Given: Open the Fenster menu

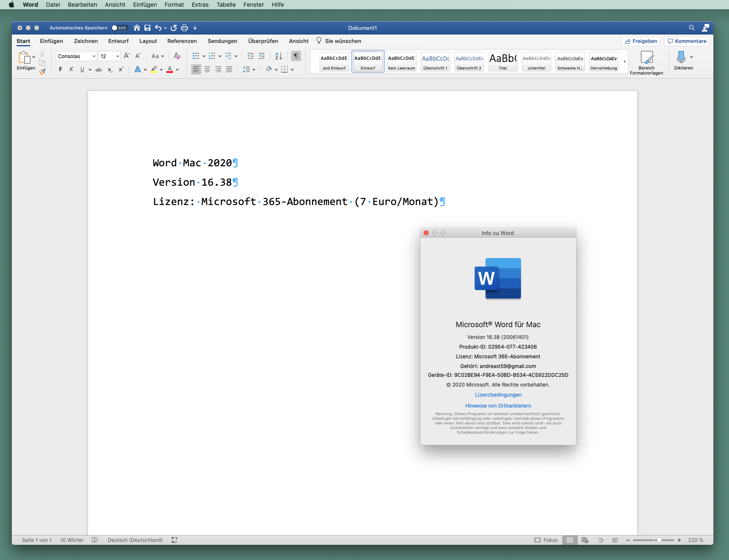Looking at the screenshot, I should point(254,5).
